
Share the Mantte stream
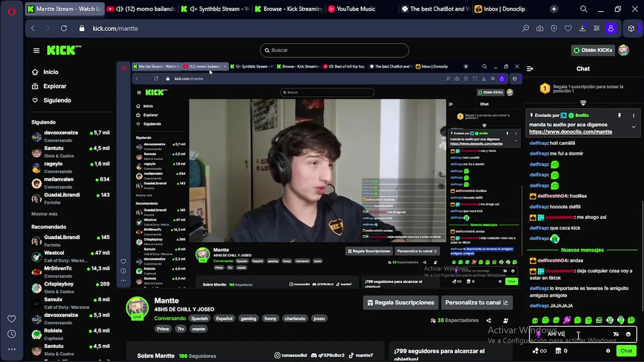point(489,320)
